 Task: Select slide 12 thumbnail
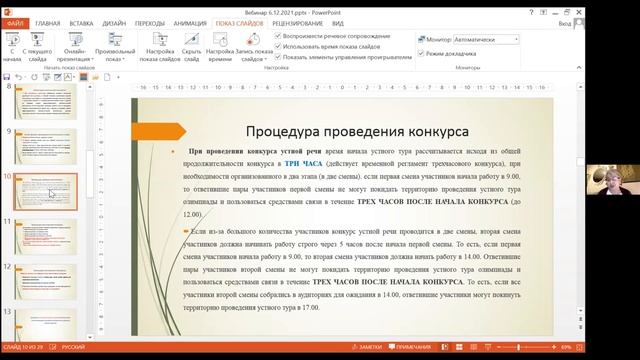click(45, 282)
